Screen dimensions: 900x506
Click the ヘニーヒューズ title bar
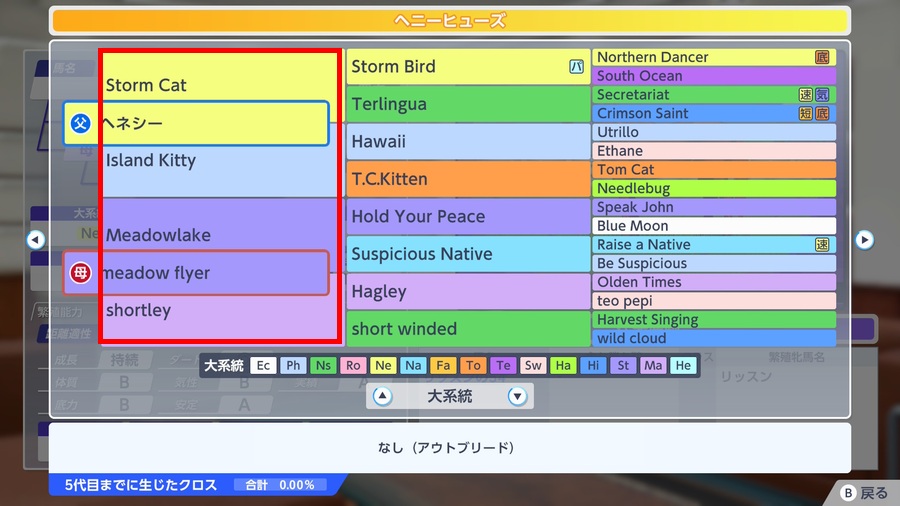450,21
